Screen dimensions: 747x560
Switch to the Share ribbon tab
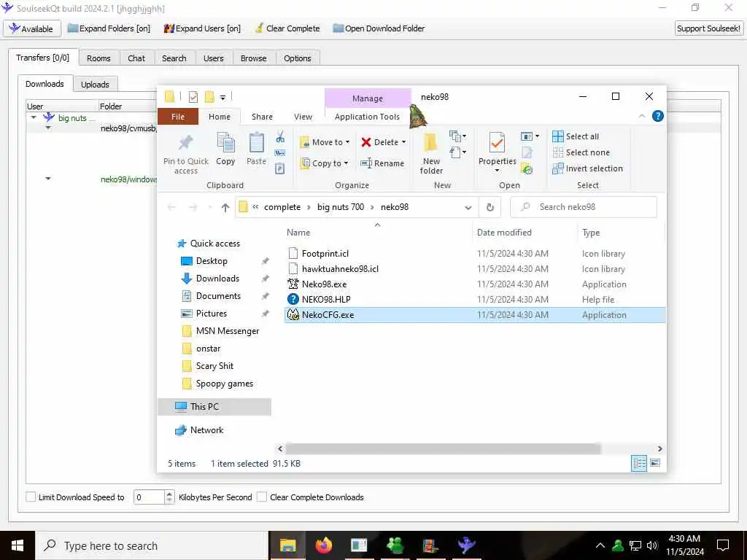coord(262,117)
